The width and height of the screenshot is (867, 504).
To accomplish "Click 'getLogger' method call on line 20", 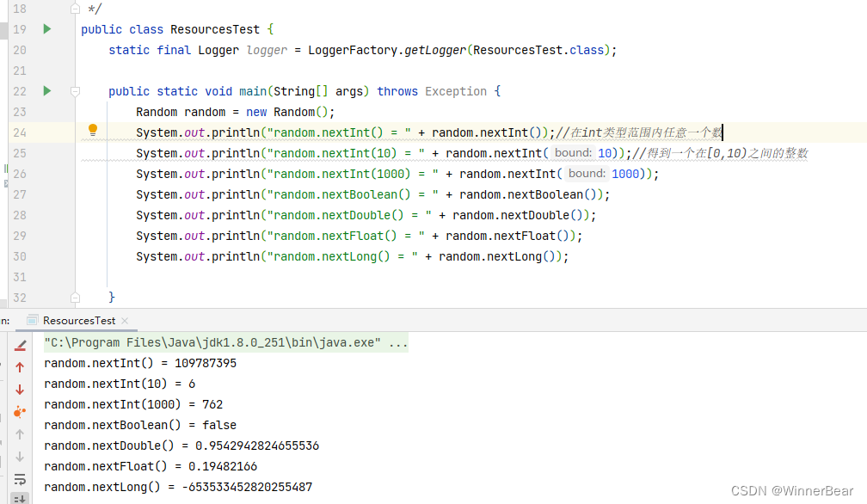I will (x=435, y=50).
